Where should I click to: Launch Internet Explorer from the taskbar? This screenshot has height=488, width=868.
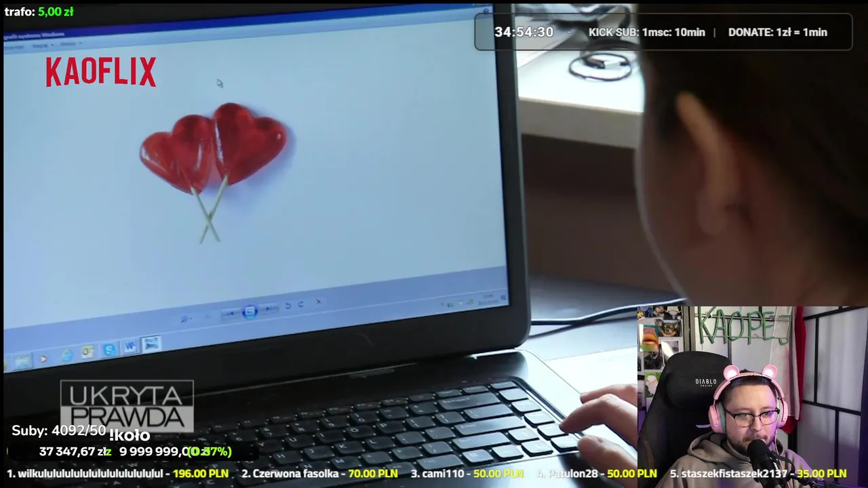click(x=66, y=355)
